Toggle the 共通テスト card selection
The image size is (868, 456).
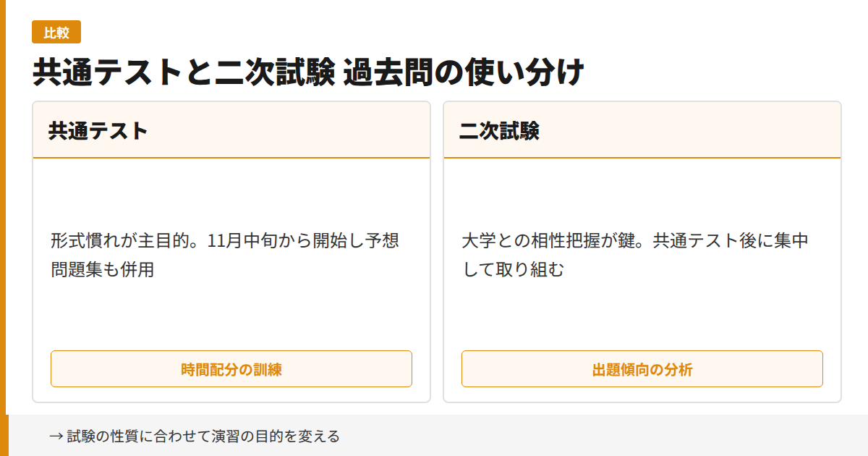[x=231, y=253]
